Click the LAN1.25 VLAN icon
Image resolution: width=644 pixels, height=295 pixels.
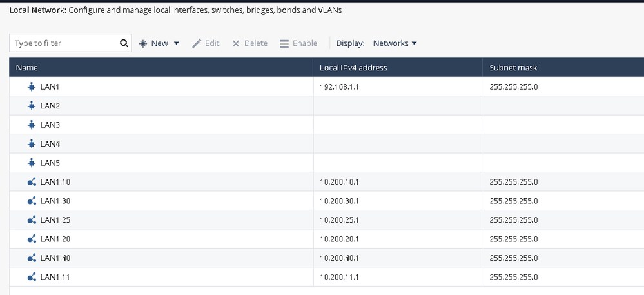tap(32, 220)
